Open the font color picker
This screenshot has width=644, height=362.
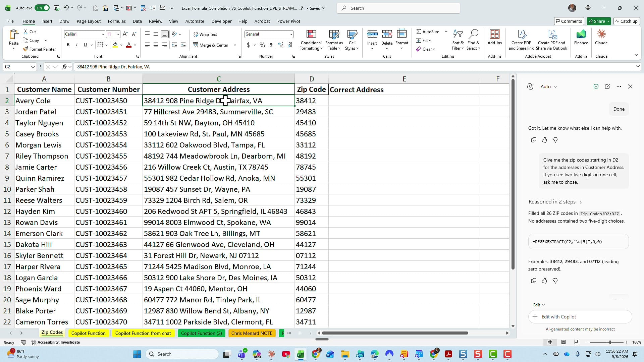135,45
